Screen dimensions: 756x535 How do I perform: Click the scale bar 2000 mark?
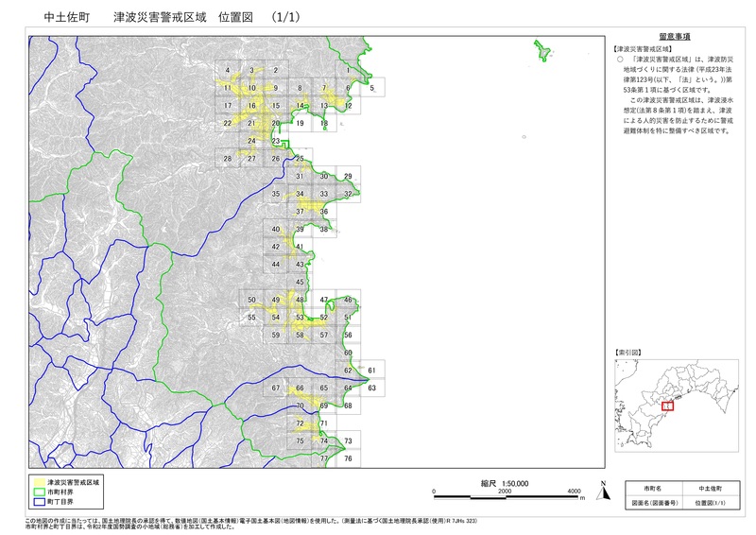tap(504, 492)
